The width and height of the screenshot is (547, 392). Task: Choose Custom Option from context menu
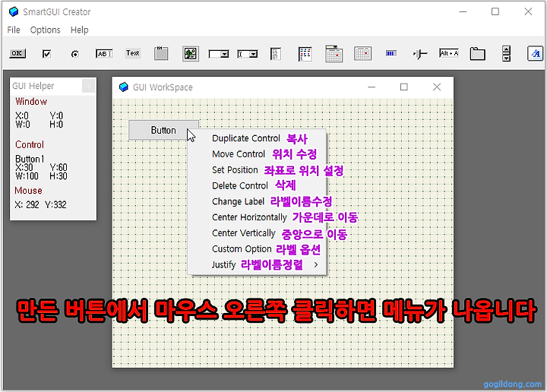pos(257,249)
